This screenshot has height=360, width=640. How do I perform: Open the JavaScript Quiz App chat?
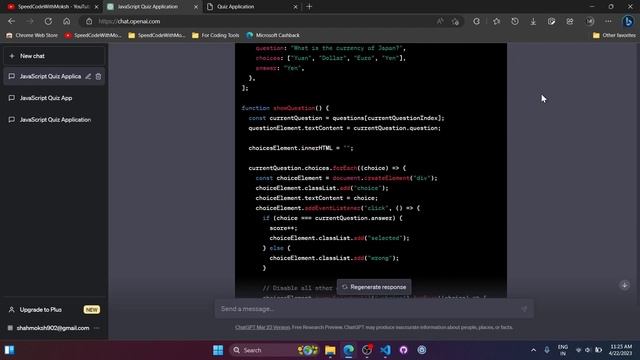pyautogui.click(x=54, y=98)
